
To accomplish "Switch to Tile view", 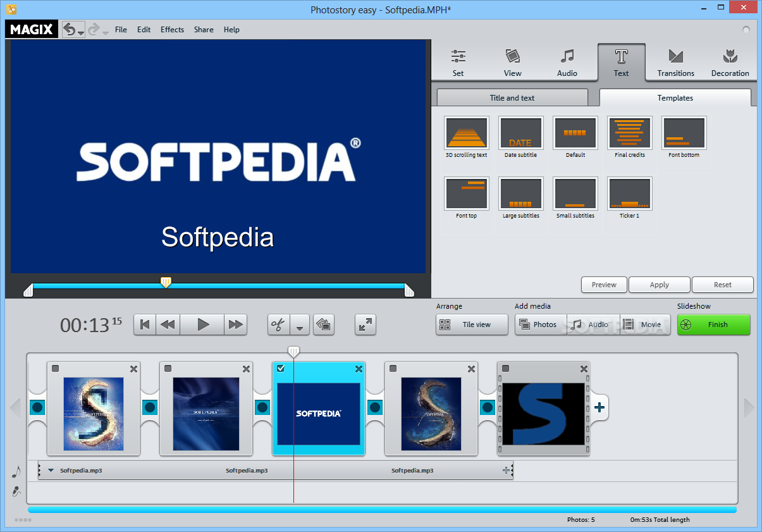I will 472,325.
